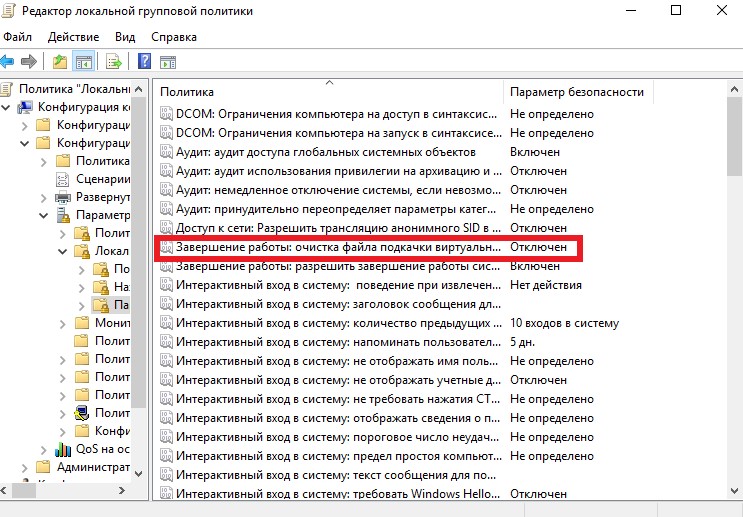Image resolution: width=743 pixels, height=517 pixels.
Task: Toggle the Show/Hide console tree icon
Action: pyautogui.click(x=84, y=62)
